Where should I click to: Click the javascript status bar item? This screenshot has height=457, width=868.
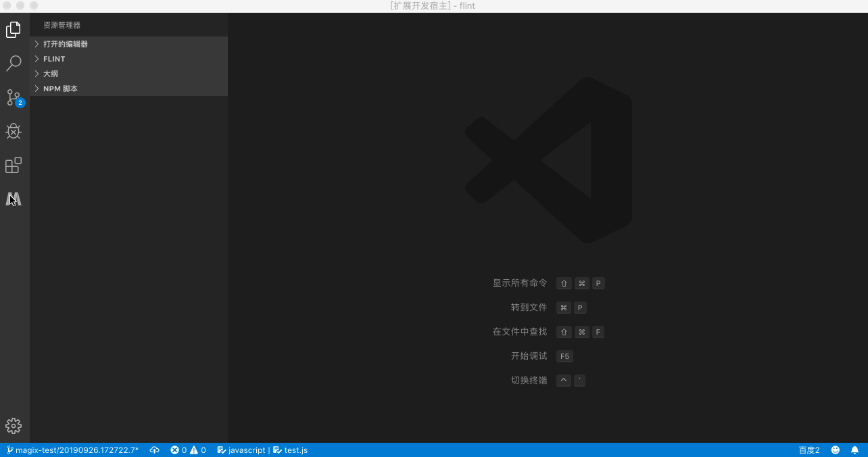pos(241,450)
